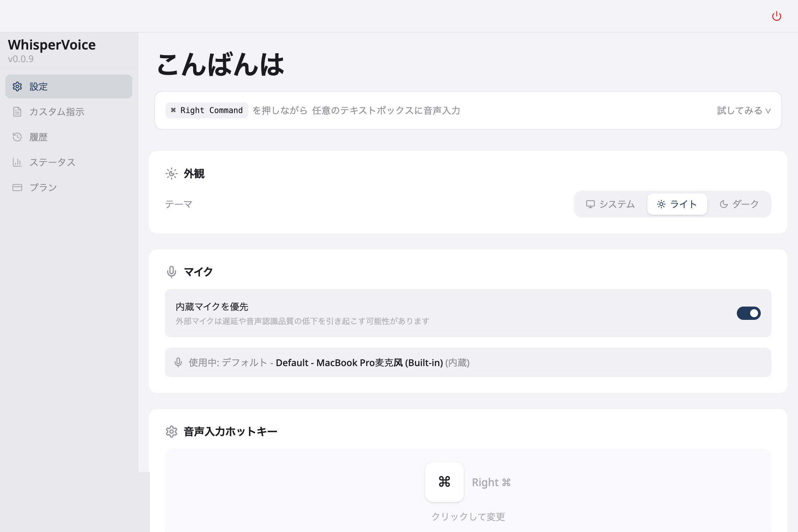Open the microphone device selector row
The image size is (798, 532).
468,362
